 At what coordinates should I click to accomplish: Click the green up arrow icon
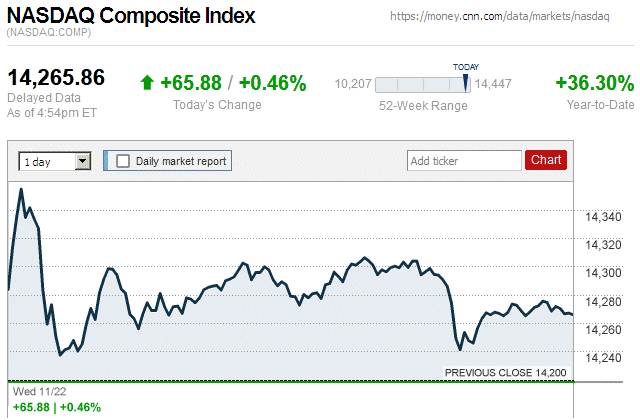pyautogui.click(x=147, y=84)
